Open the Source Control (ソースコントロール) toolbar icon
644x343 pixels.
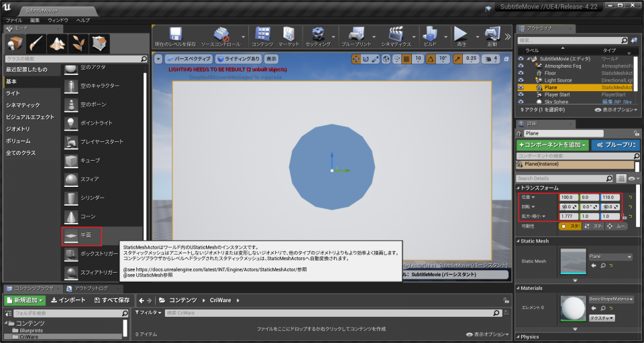221,37
